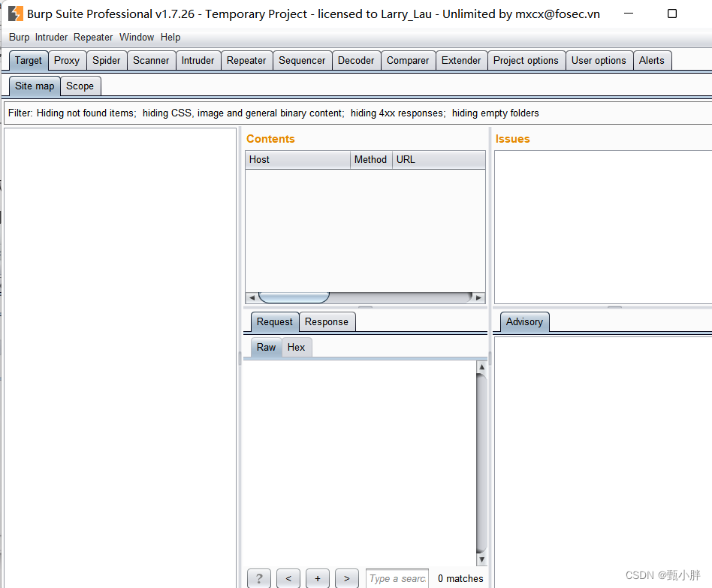Switch to the Hex view tab
The width and height of the screenshot is (712, 588).
click(x=296, y=348)
